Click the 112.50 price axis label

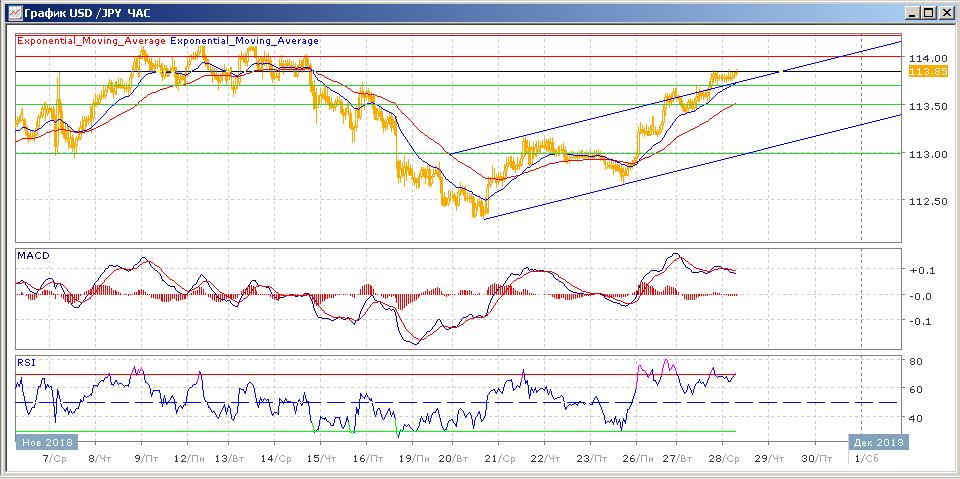[926, 201]
